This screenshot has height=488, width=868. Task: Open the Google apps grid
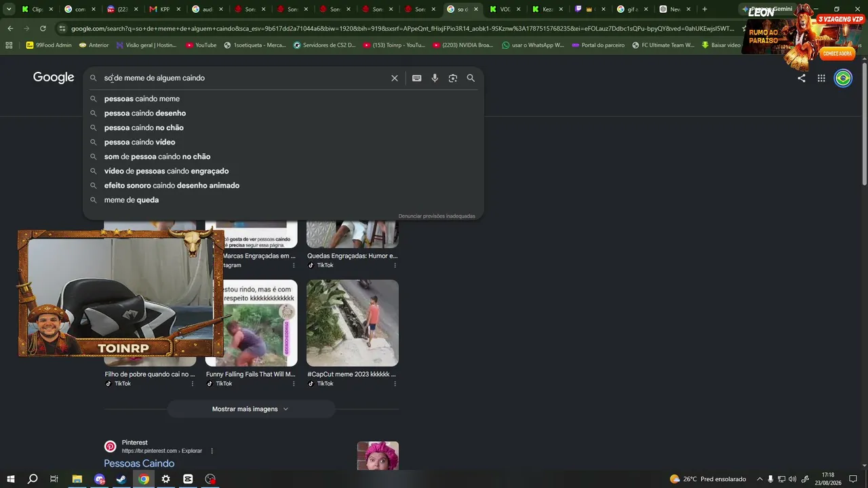tap(821, 78)
